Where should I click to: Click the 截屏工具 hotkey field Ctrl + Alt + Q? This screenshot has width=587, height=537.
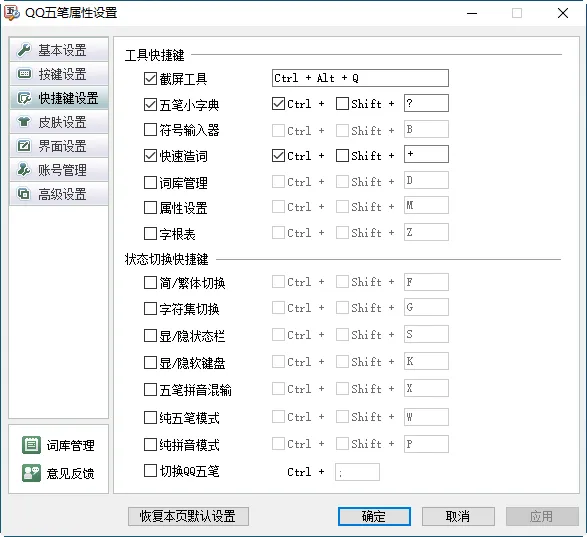click(360, 78)
